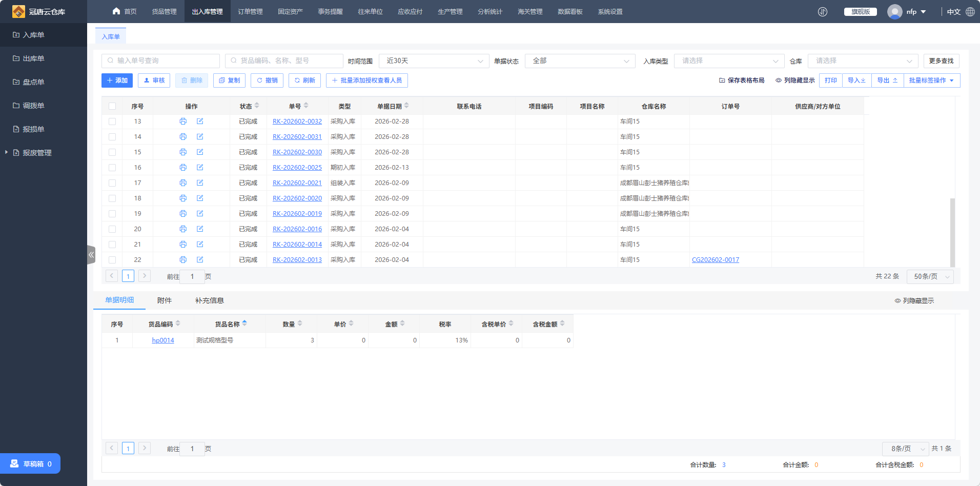Screen dimensions: 980x486
Task: Switch to the 附件 tab
Action: click(165, 300)
